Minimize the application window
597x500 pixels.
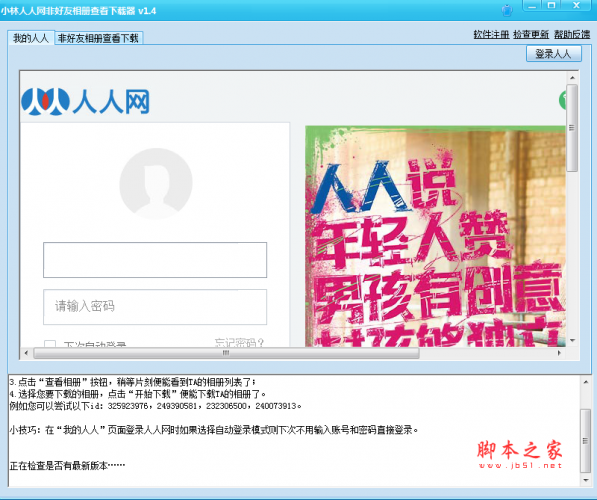pyautogui.click(x=532, y=6)
